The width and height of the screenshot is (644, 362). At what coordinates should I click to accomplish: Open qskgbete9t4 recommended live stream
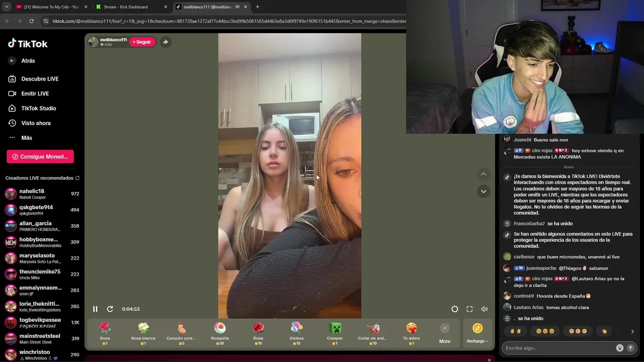42,210
